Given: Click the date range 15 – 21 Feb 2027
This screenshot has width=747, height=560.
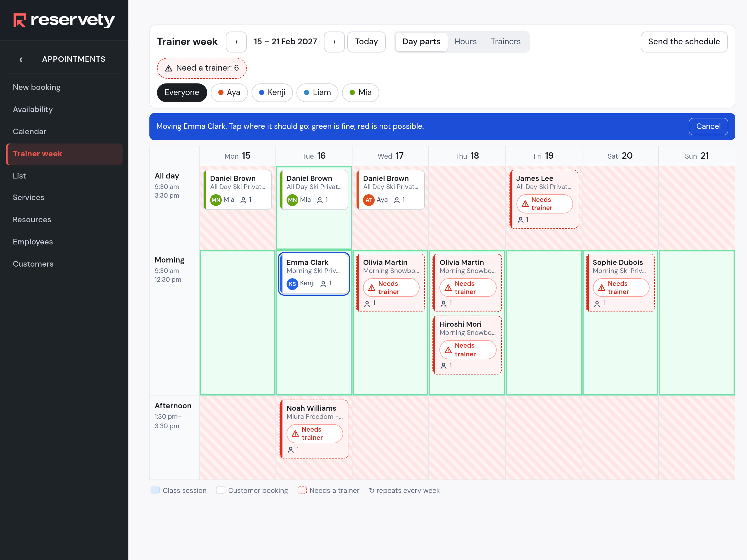Looking at the screenshot, I should 285,42.
